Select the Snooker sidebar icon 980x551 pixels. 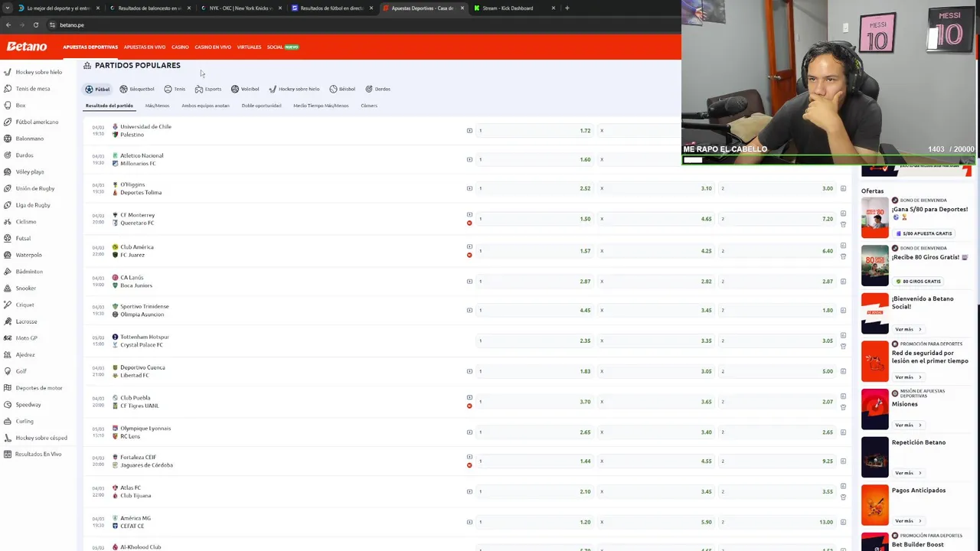(x=8, y=289)
